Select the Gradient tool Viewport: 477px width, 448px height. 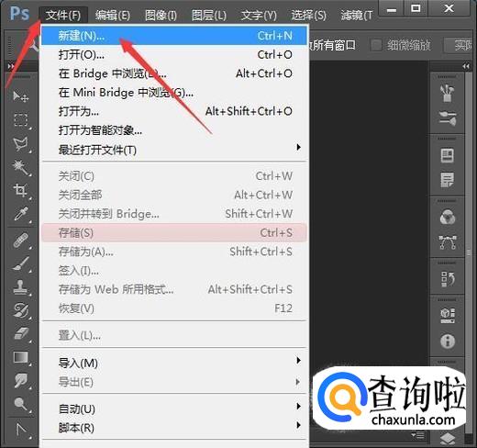[21, 357]
